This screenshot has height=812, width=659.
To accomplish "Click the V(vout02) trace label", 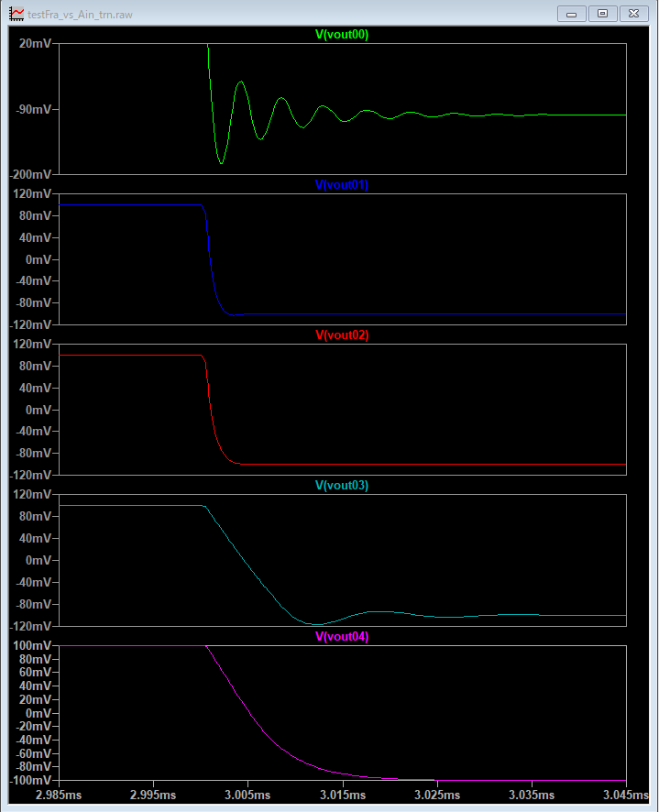I will [342, 335].
